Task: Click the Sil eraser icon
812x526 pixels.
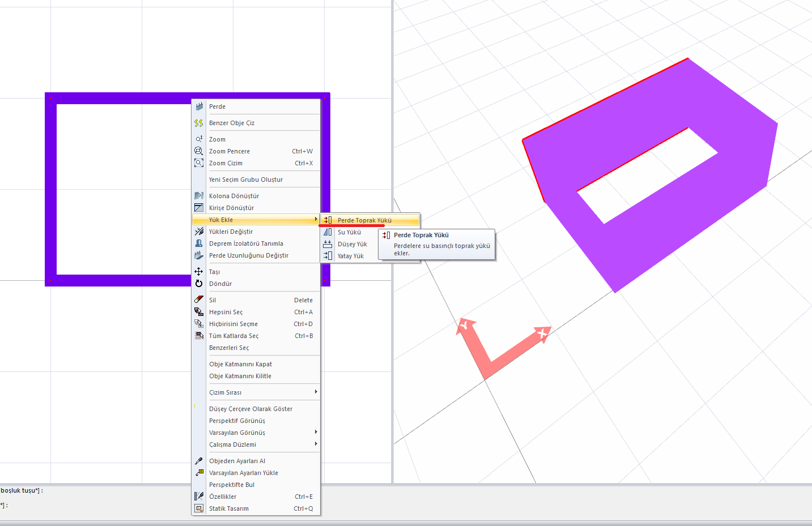Action: coord(199,300)
